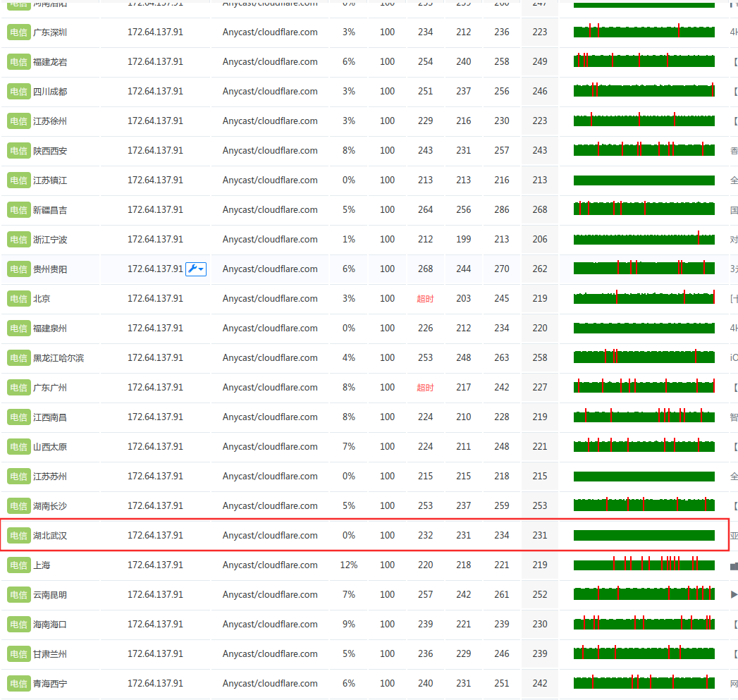Select the 江苏苏州 location name
Image resolution: width=738 pixels, height=700 pixels.
[x=50, y=477]
